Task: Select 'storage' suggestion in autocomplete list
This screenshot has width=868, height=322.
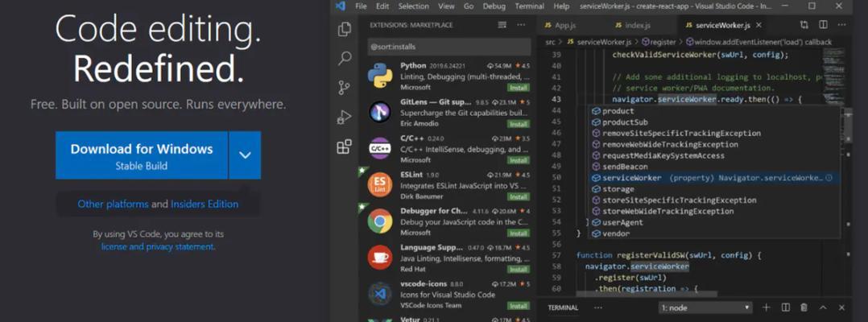Action: click(x=714, y=189)
